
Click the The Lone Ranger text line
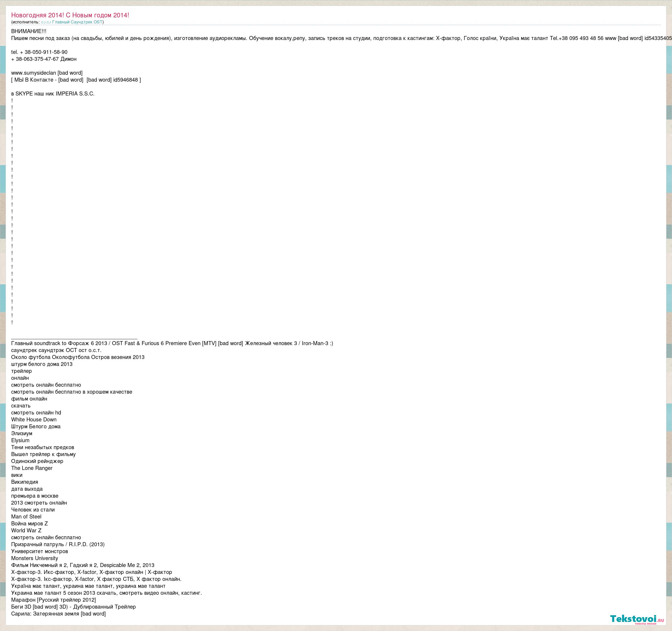(x=32, y=468)
